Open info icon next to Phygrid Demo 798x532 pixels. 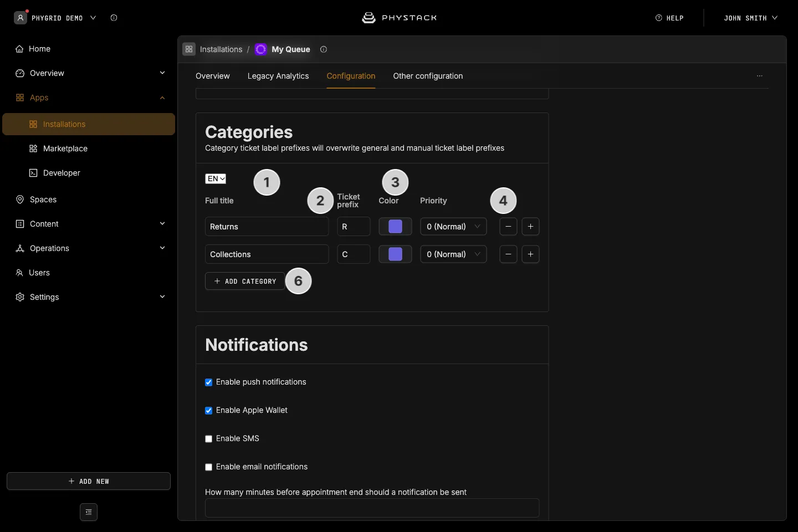click(114, 18)
